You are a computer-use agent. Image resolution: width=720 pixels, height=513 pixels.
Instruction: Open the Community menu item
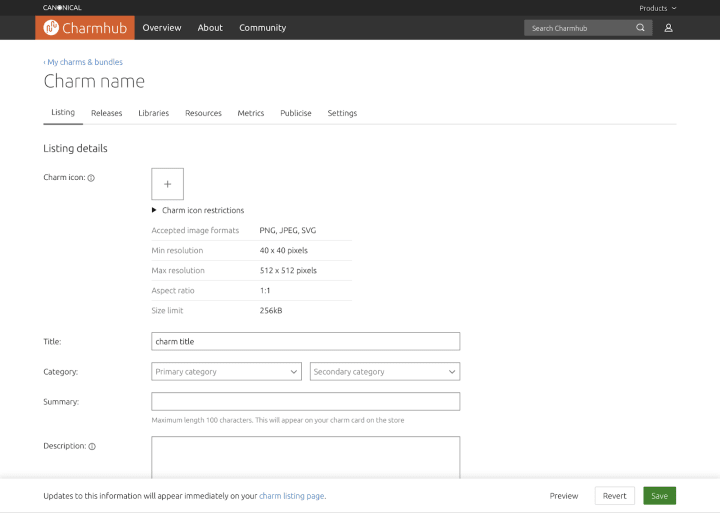[x=263, y=28]
